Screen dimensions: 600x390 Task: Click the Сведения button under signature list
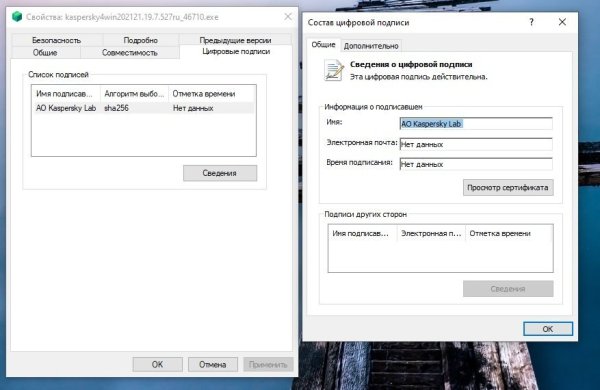220,173
